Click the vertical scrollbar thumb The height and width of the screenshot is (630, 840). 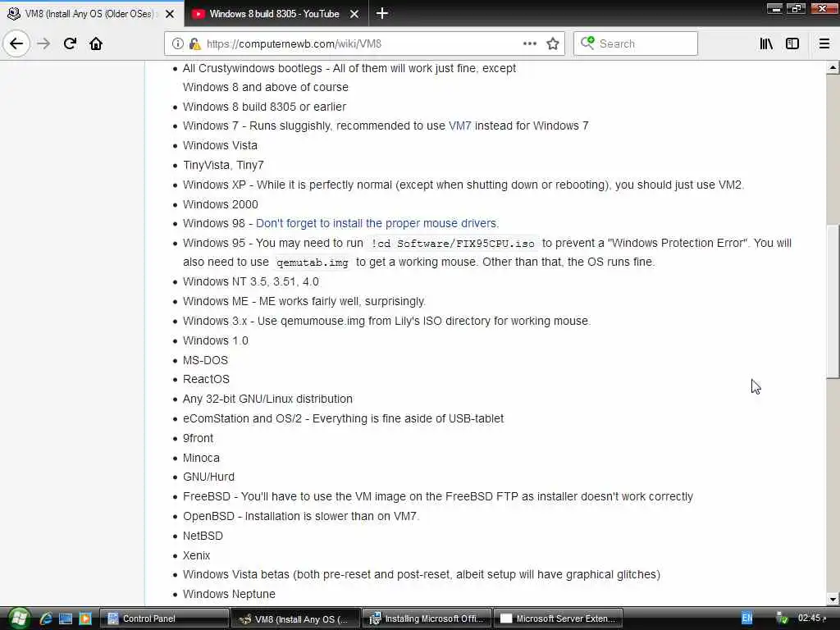(833, 302)
